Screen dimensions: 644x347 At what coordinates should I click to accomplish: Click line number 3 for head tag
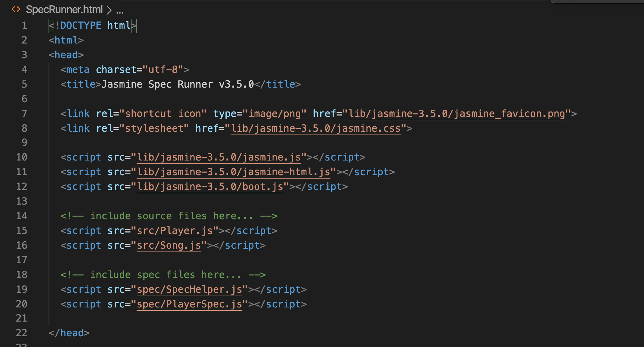(24, 55)
